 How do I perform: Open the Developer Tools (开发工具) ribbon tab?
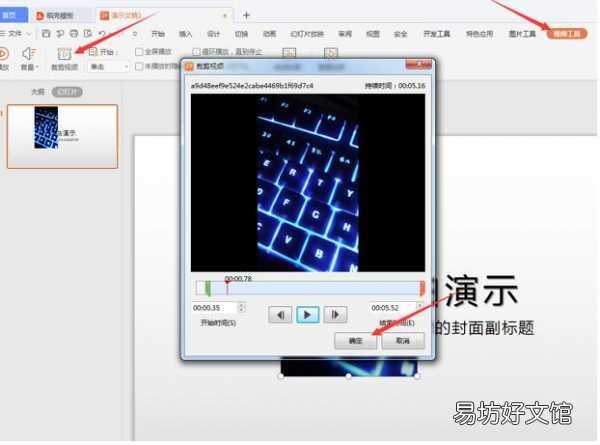coord(437,34)
